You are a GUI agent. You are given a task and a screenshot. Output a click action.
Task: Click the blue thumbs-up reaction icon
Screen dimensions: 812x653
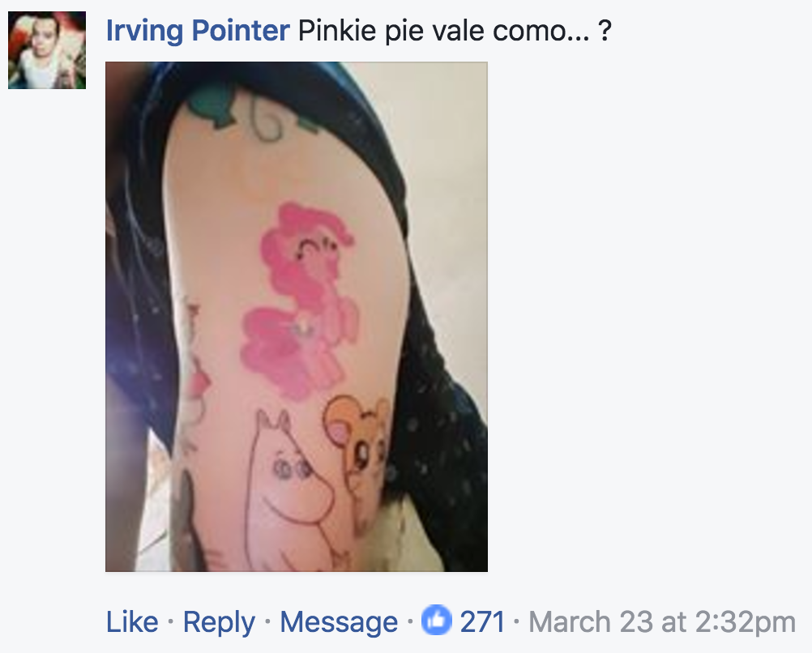coord(436,621)
